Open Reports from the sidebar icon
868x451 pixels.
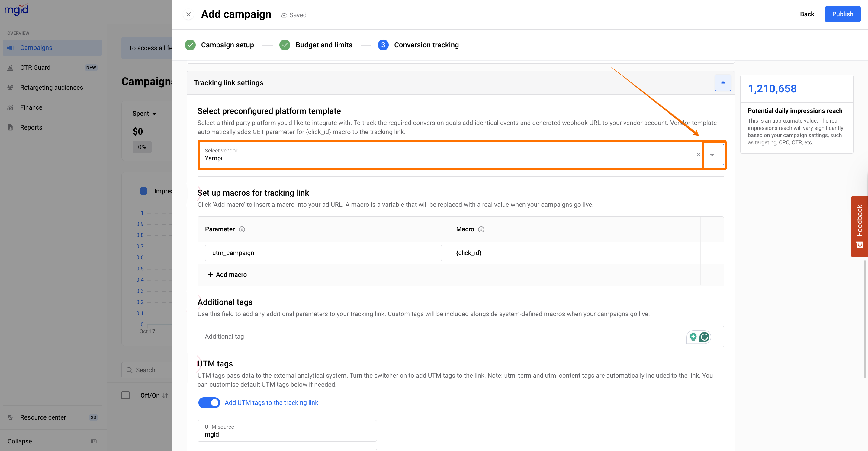11,127
